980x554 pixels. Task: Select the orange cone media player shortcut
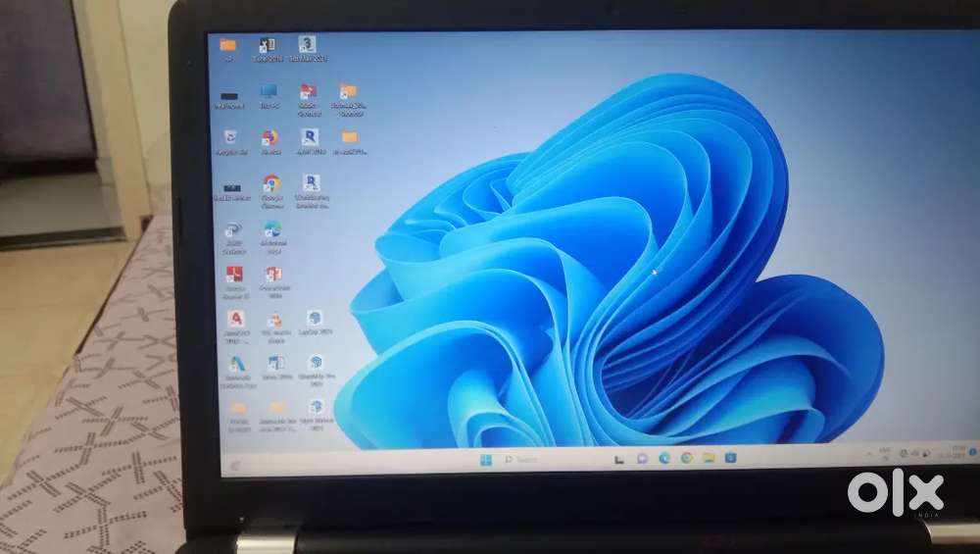click(x=275, y=328)
